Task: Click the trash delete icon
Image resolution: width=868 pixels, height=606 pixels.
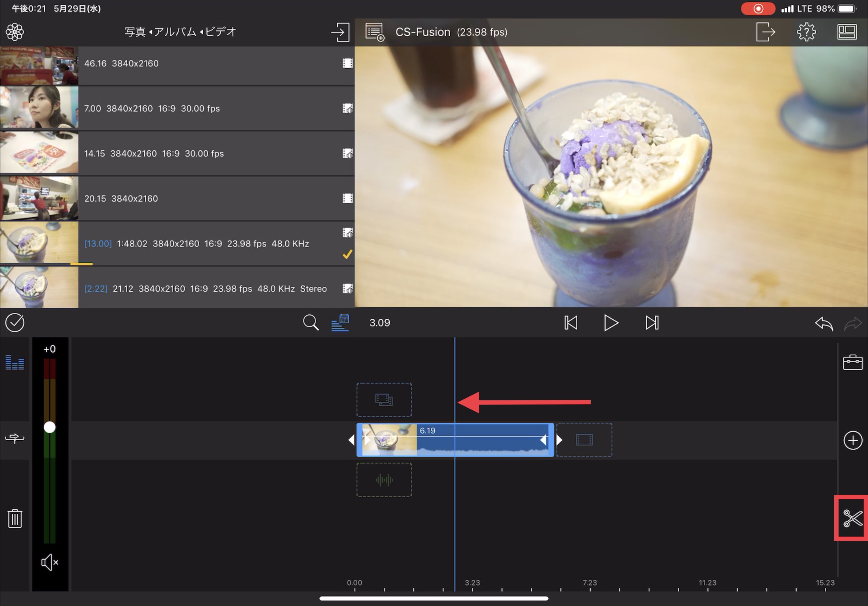Action: tap(15, 518)
